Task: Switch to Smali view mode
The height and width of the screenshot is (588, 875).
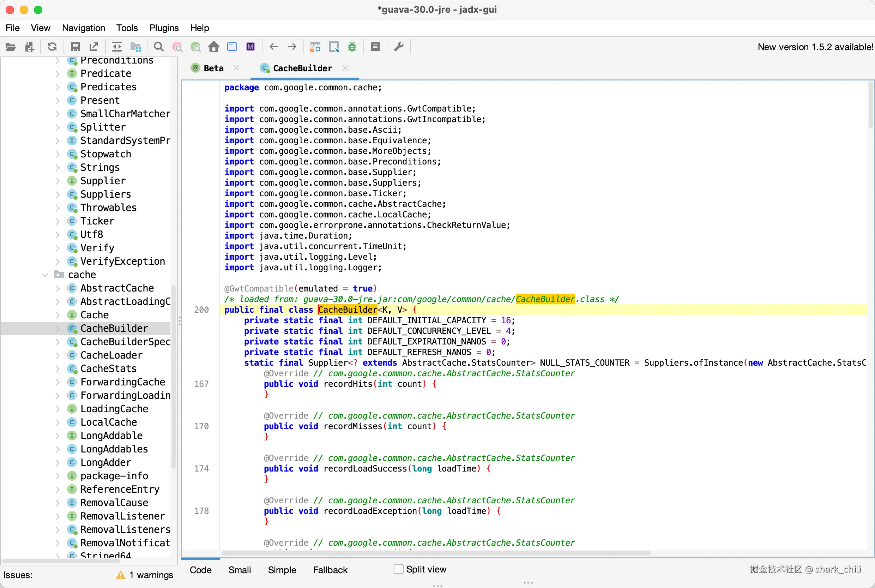Action: tap(240, 570)
